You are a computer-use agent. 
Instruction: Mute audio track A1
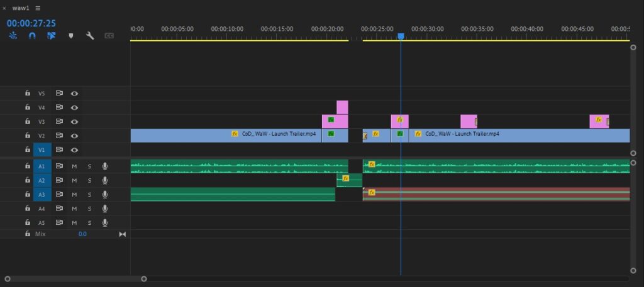click(x=74, y=166)
